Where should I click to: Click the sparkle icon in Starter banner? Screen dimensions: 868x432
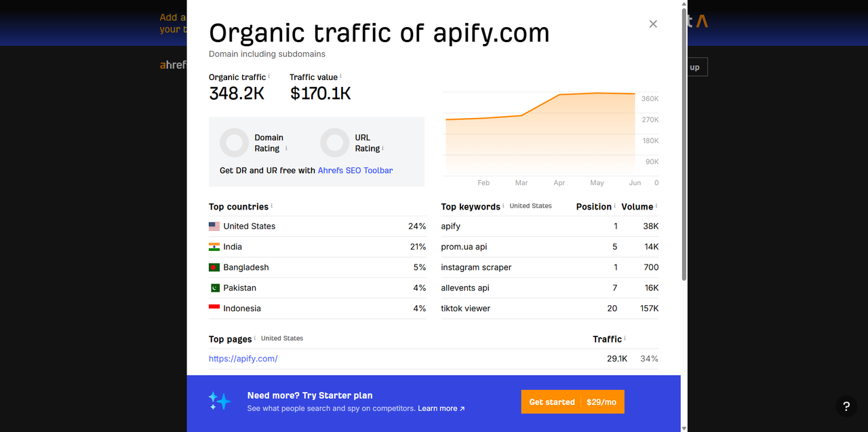pyautogui.click(x=220, y=401)
